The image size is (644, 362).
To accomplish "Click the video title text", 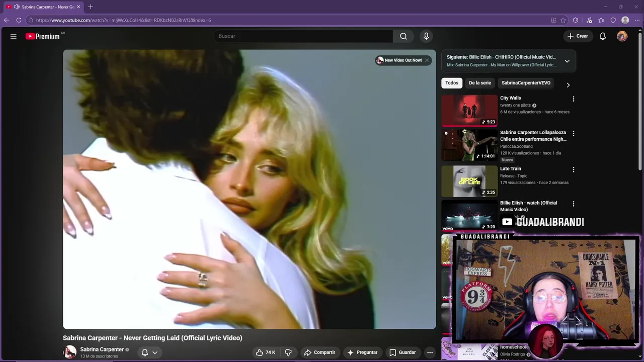I will coord(152,338).
